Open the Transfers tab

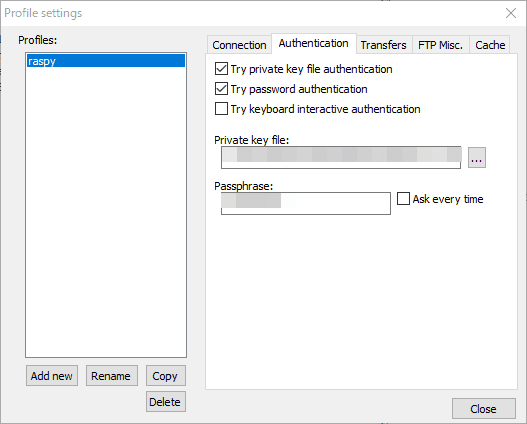pos(384,45)
